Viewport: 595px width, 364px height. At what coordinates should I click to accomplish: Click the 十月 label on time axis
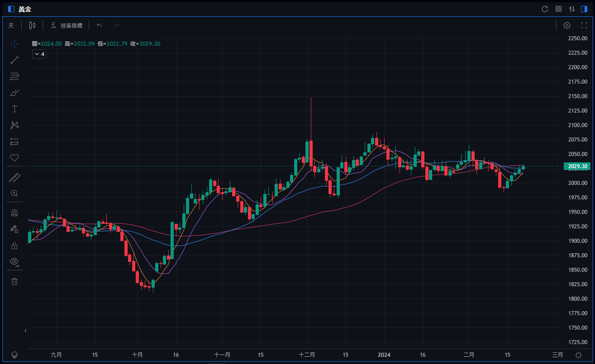coord(138,355)
